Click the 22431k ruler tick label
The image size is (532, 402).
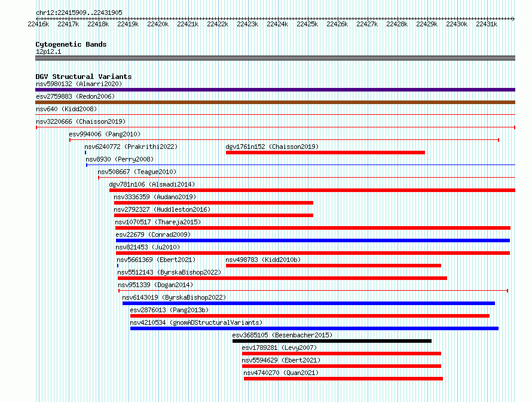point(487,24)
